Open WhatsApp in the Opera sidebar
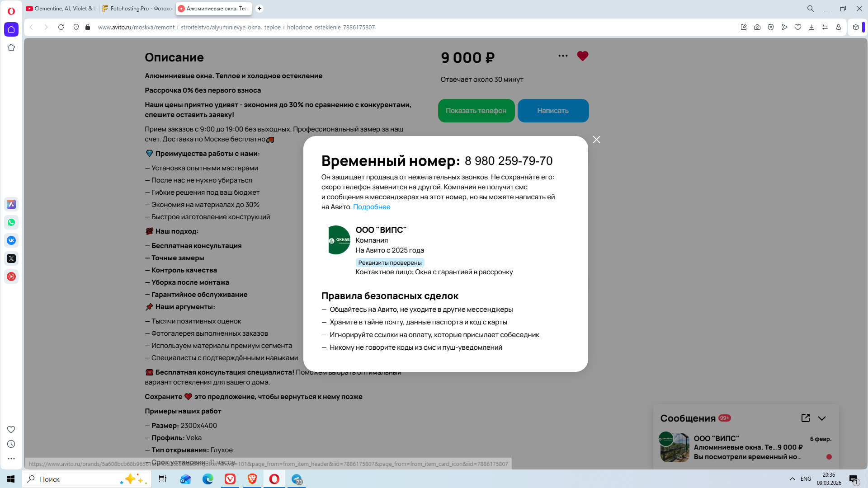The width and height of the screenshot is (868, 488). [x=11, y=222]
